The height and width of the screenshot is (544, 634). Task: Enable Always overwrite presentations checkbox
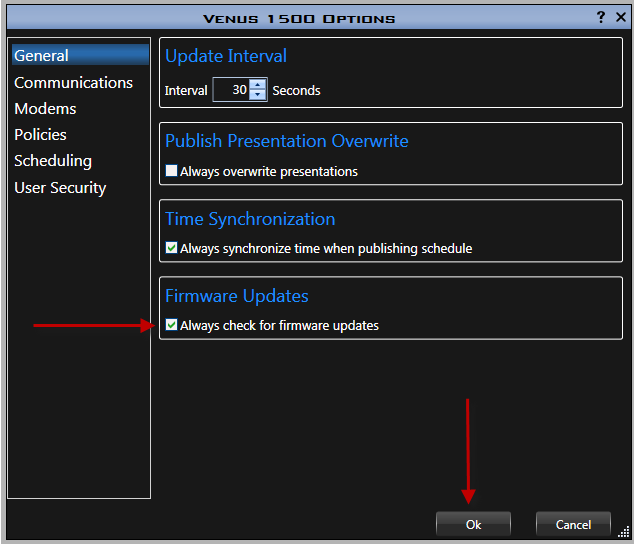172,171
